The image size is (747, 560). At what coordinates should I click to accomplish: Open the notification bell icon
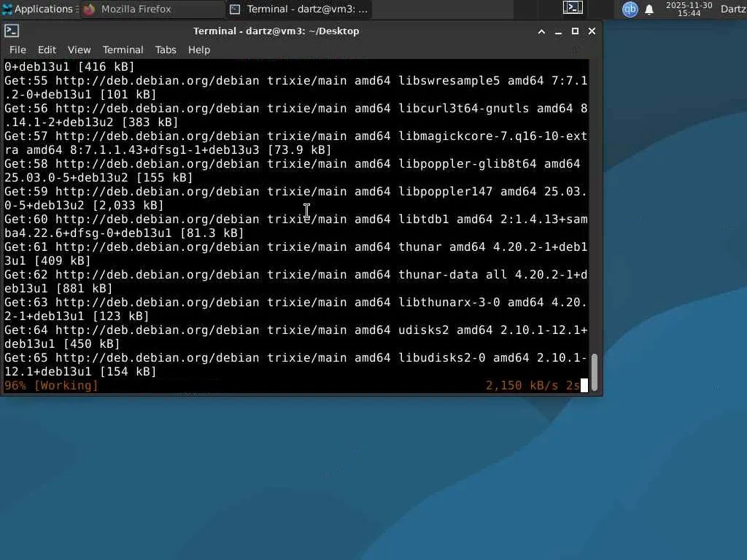click(649, 9)
